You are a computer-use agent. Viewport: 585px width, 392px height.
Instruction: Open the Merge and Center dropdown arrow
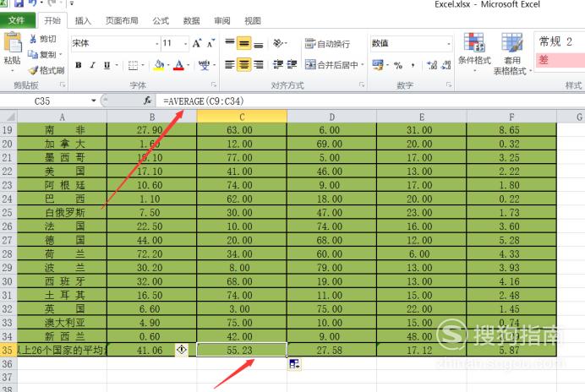[363, 65]
